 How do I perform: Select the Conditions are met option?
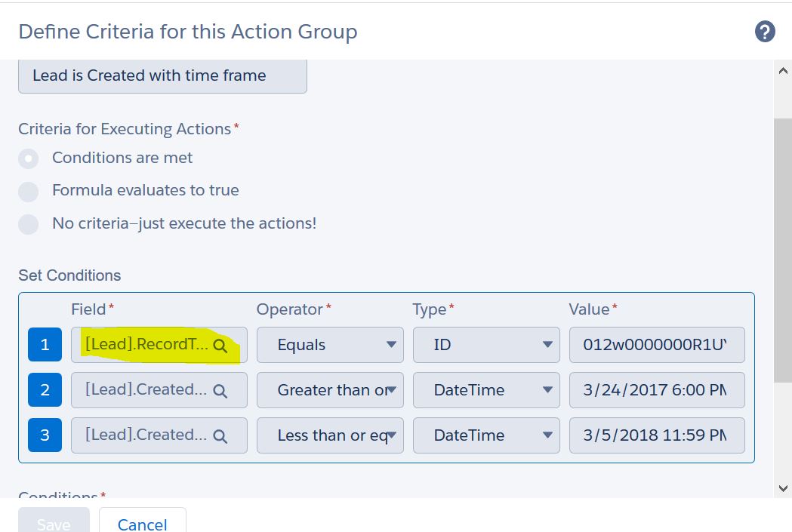[x=29, y=158]
